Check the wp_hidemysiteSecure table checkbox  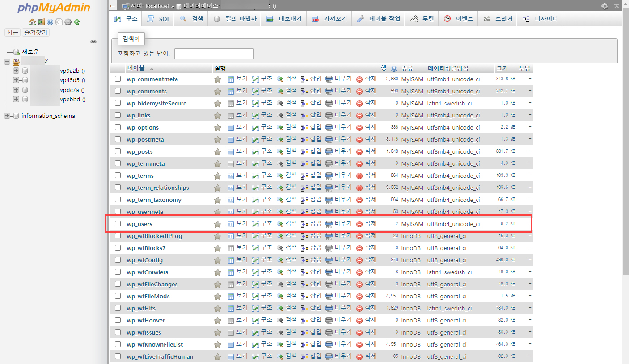[x=118, y=103]
